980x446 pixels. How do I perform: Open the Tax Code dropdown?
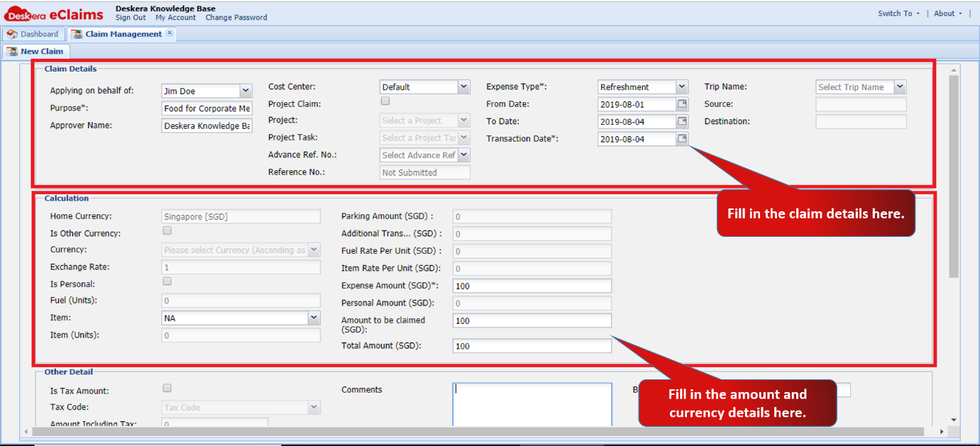click(x=314, y=407)
